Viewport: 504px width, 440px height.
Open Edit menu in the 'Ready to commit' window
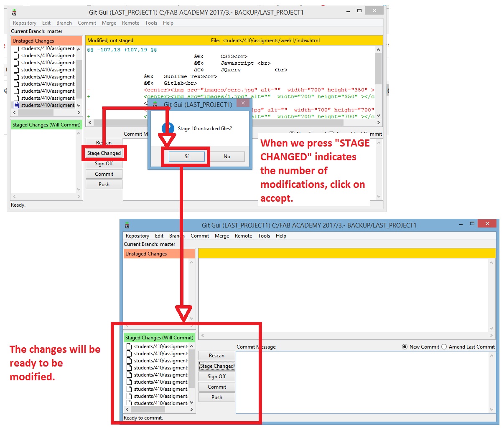(x=159, y=236)
